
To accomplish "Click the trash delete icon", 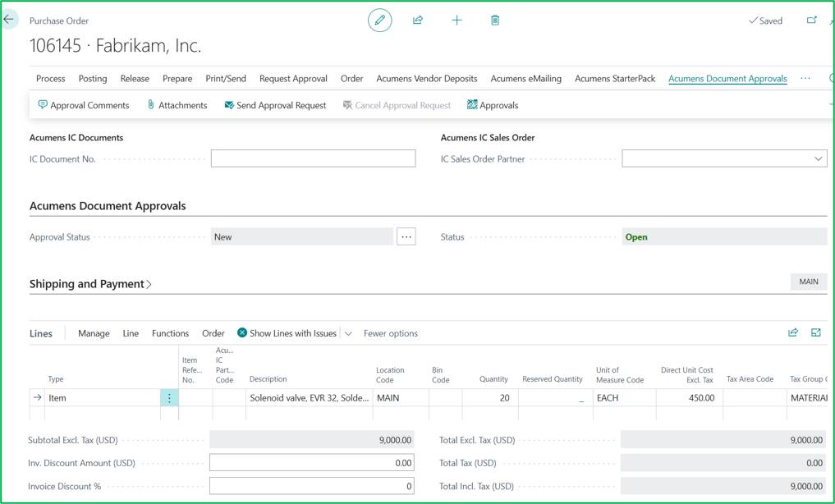I will pos(495,21).
